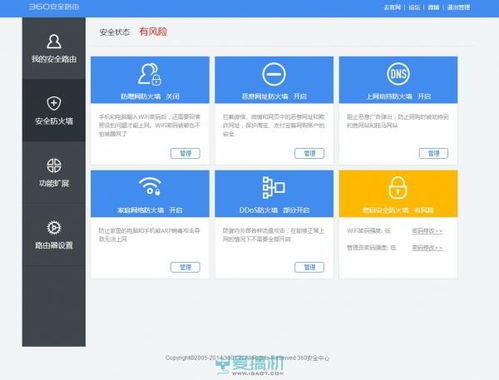Image resolution: width=499 pixels, height=380 pixels.
Task: Click the description text under 恶意网址防火墙
Action: pos(273,125)
